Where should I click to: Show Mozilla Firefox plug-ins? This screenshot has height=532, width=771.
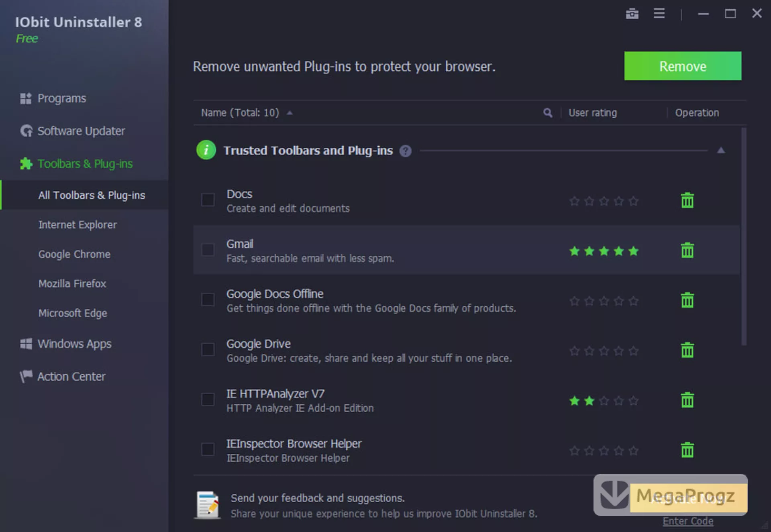pos(72,283)
